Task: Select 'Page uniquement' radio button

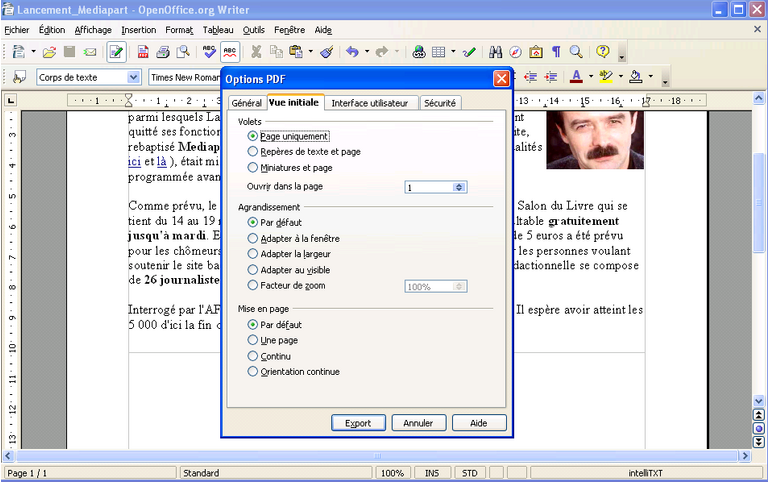Action: pyautogui.click(x=252, y=136)
